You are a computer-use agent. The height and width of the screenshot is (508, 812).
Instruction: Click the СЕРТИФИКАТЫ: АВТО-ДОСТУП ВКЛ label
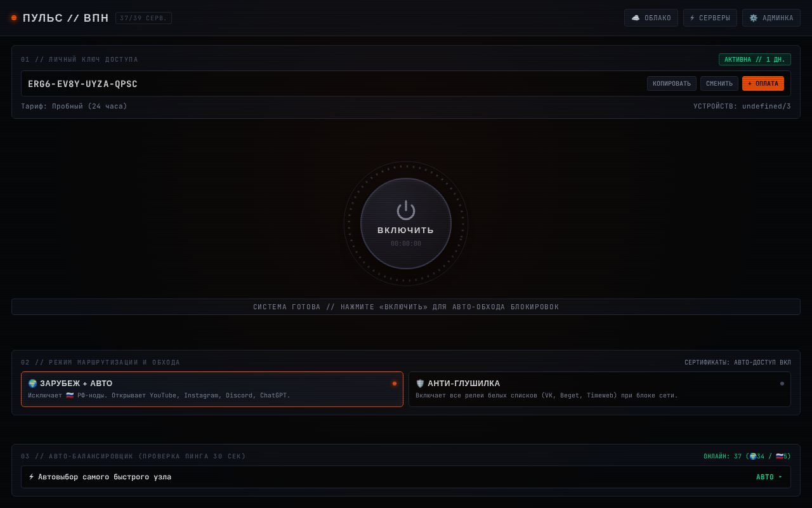[738, 363]
